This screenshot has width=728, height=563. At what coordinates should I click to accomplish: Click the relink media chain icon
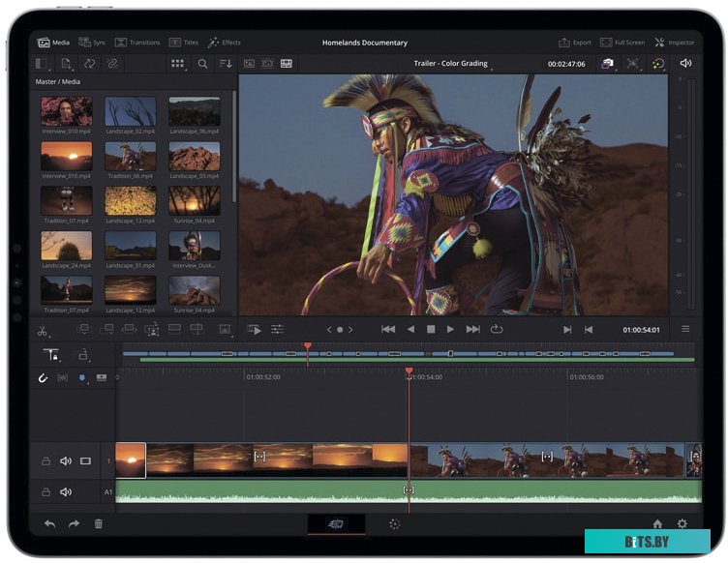pyautogui.click(x=112, y=64)
